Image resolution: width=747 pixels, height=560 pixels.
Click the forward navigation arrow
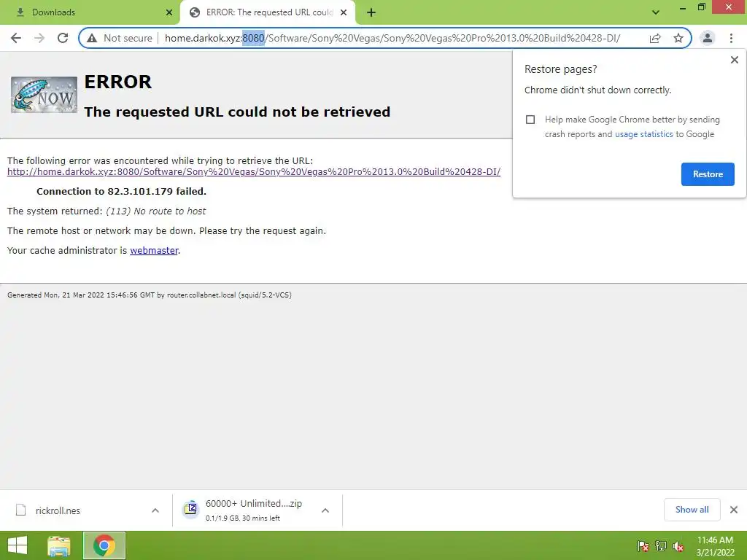(39, 38)
